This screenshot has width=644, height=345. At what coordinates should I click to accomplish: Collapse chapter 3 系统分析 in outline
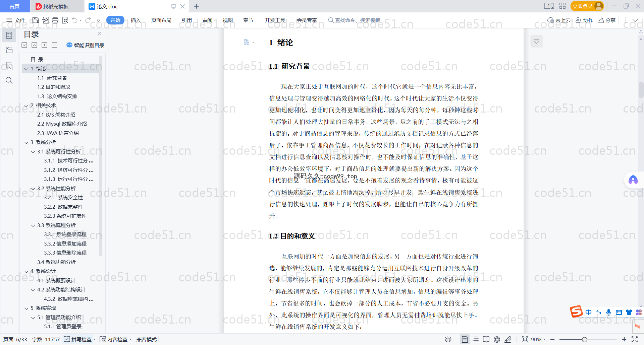pos(26,142)
